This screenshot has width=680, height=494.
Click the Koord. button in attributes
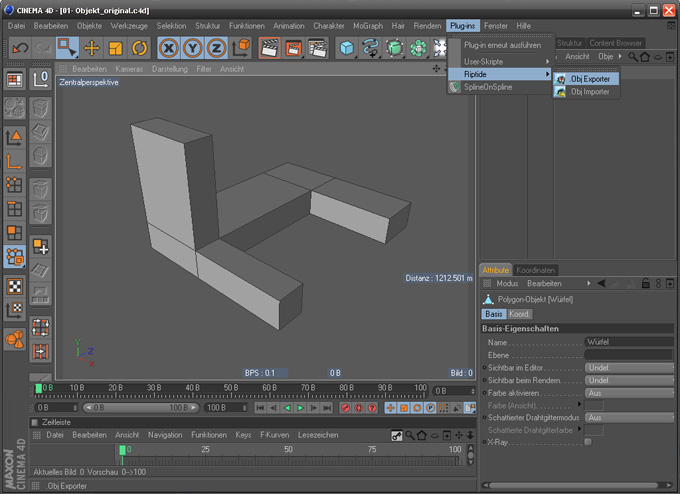coord(520,314)
